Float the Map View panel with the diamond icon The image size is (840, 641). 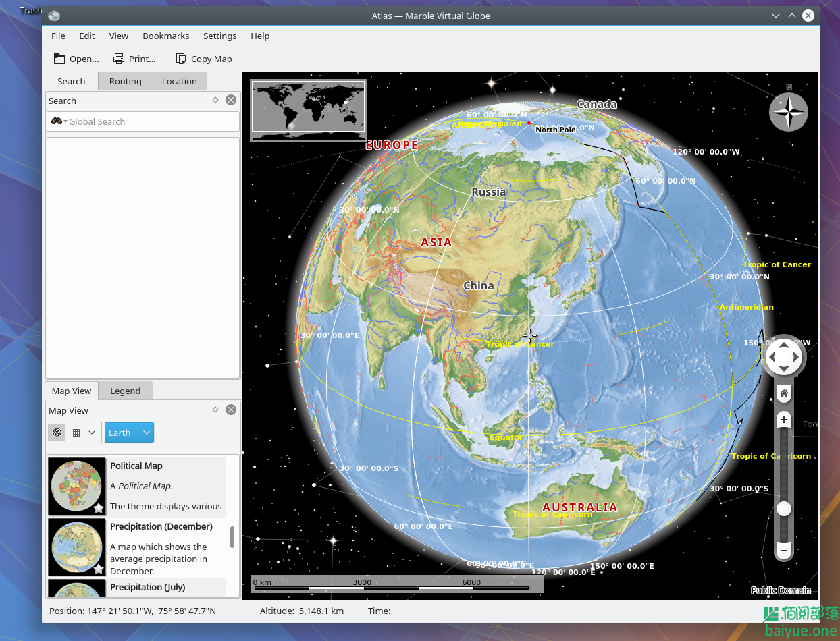[215, 410]
